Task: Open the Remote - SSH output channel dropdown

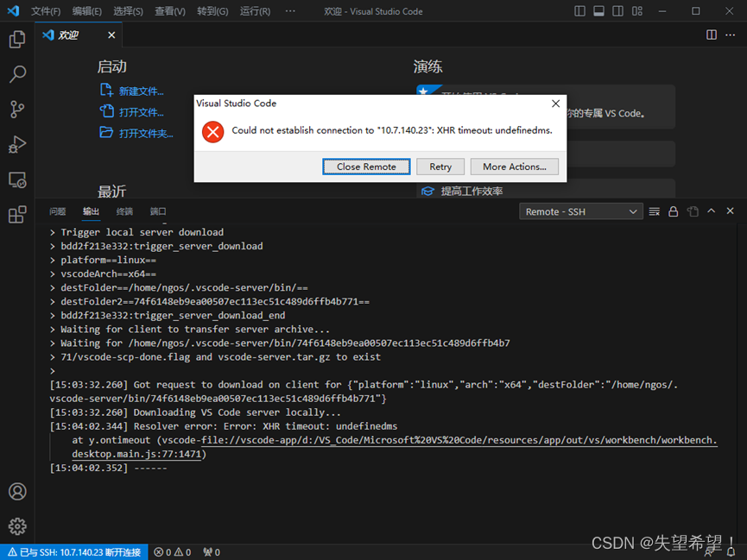Action: point(580,211)
